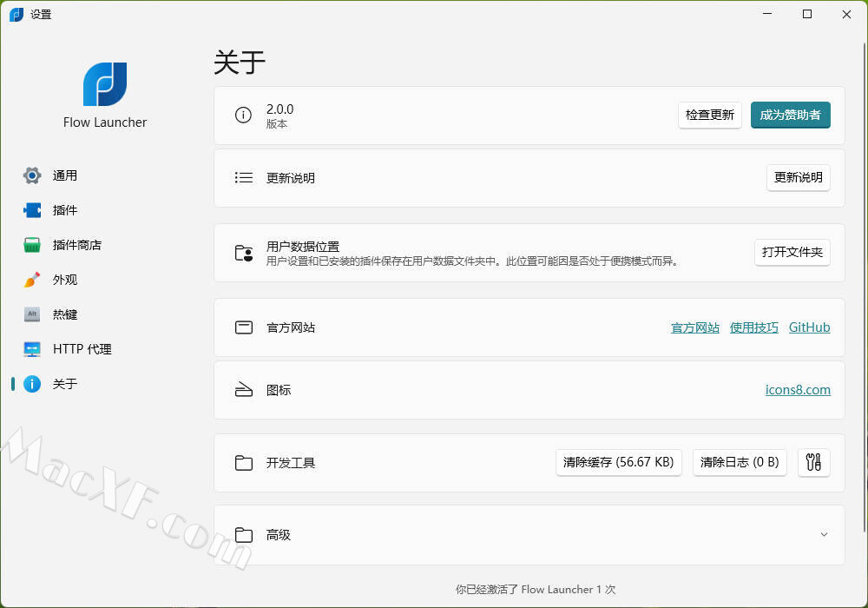Image resolution: width=868 pixels, height=608 pixels.
Task: Open the 关于 tab in sidebar
Action: click(x=65, y=384)
